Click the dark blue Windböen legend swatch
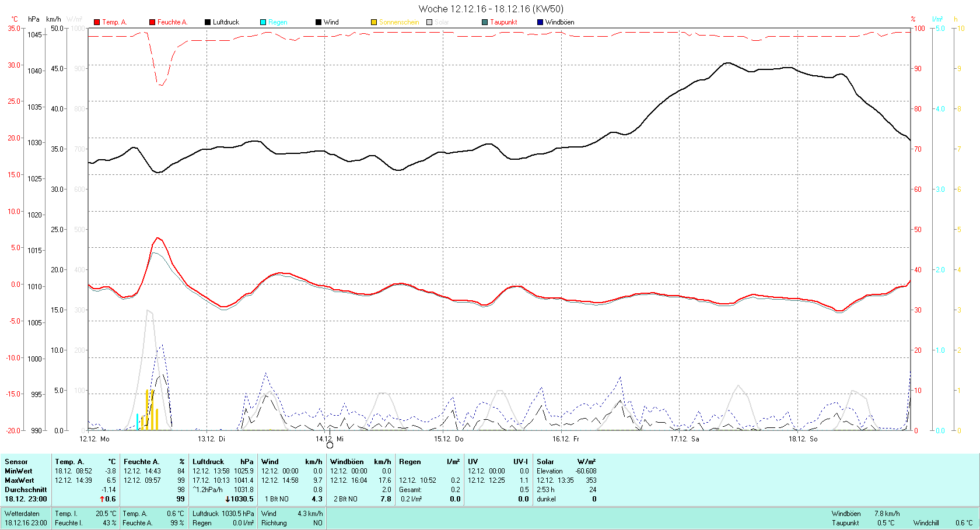 (540, 22)
